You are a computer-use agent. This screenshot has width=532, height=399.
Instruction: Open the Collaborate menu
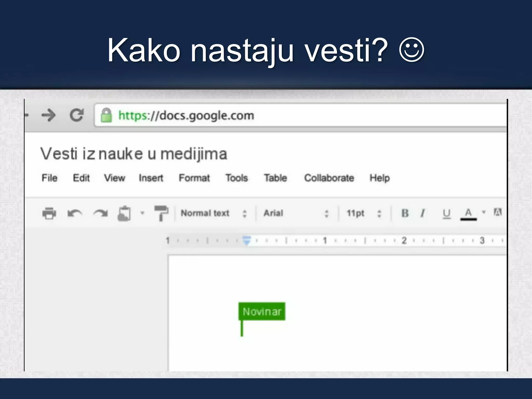(329, 178)
